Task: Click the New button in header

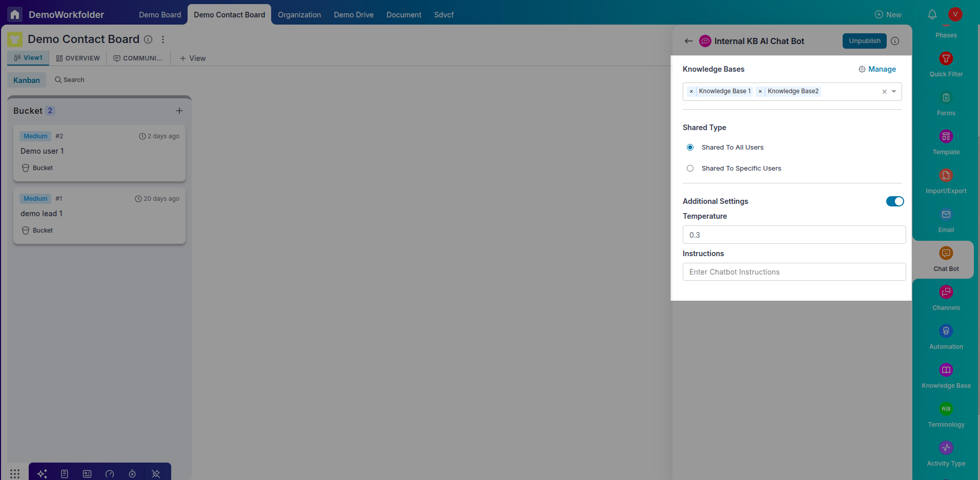Action: (x=888, y=15)
